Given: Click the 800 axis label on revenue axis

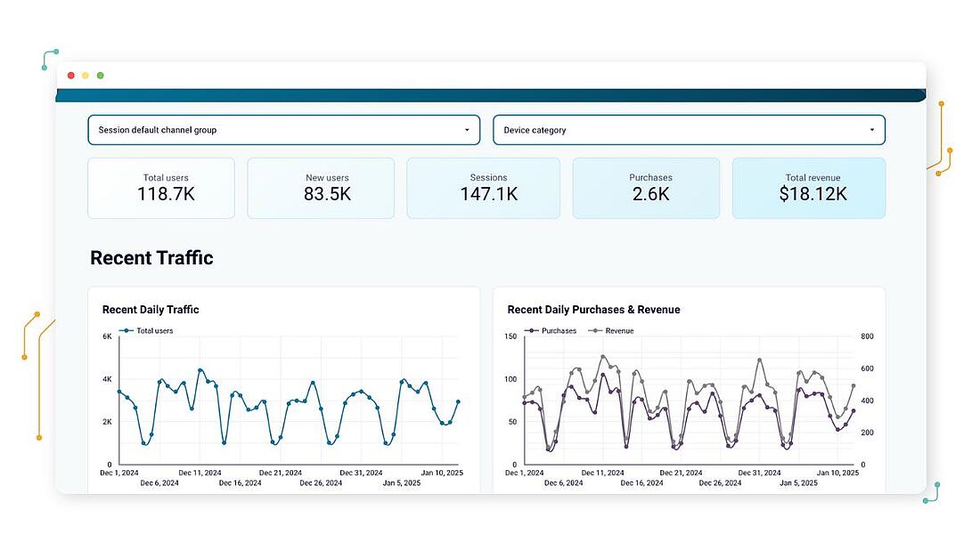Looking at the screenshot, I should click(868, 336).
